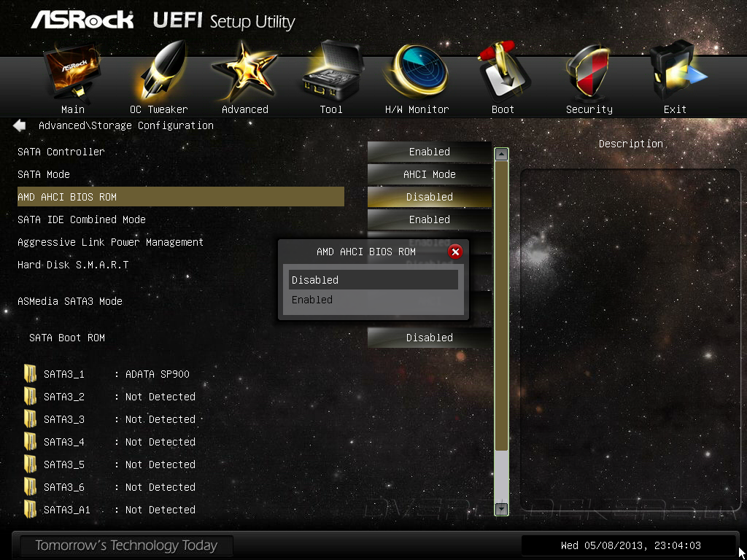Close the AMD AHCI BIOS ROM popup
This screenshot has width=747, height=560.
point(455,252)
